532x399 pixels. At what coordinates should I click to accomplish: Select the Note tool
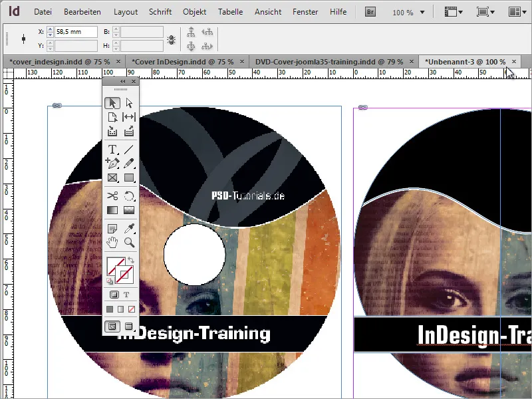(x=112, y=228)
